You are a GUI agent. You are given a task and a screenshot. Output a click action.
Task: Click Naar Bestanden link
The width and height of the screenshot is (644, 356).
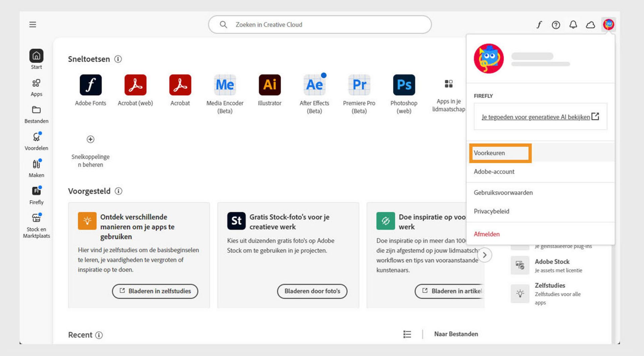point(456,334)
